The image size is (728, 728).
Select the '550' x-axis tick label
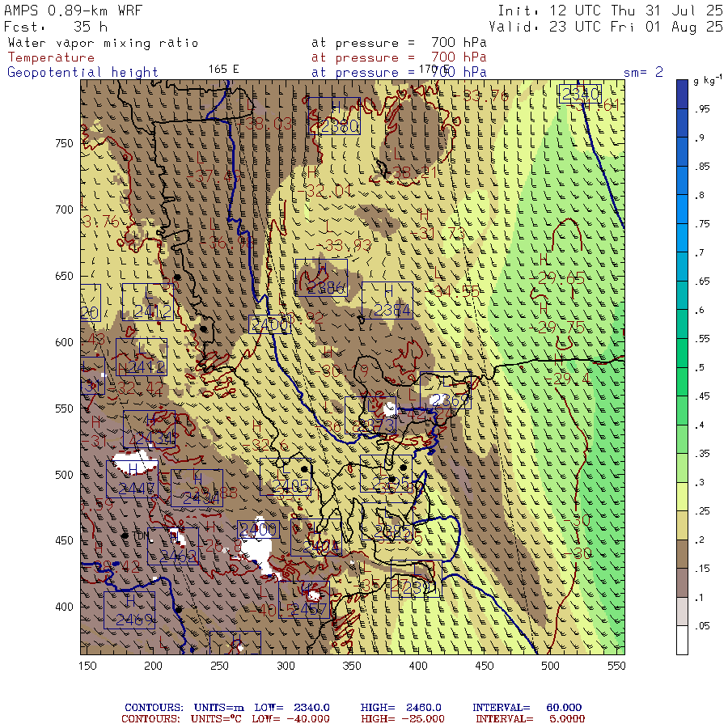point(616,666)
